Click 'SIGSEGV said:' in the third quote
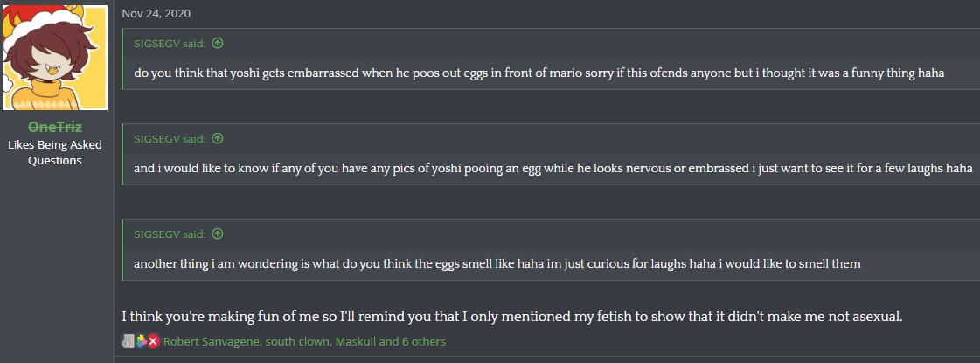The height and width of the screenshot is (363, 980). 170,234
